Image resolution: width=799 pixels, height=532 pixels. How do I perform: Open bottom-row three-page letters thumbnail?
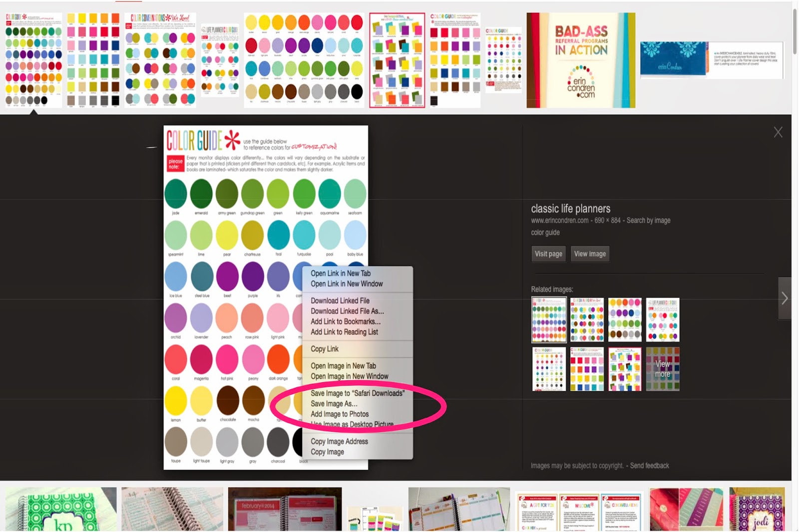click(x=579, y=512)
